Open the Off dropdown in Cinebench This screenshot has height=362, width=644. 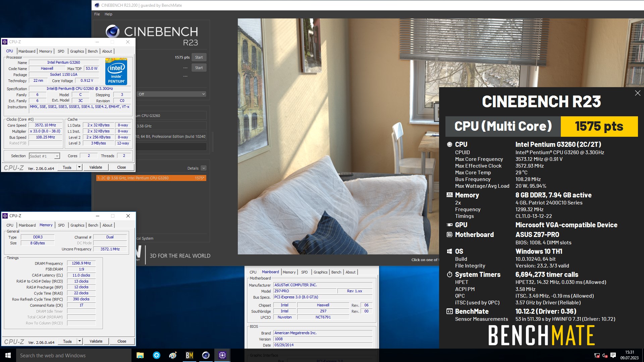171,94
